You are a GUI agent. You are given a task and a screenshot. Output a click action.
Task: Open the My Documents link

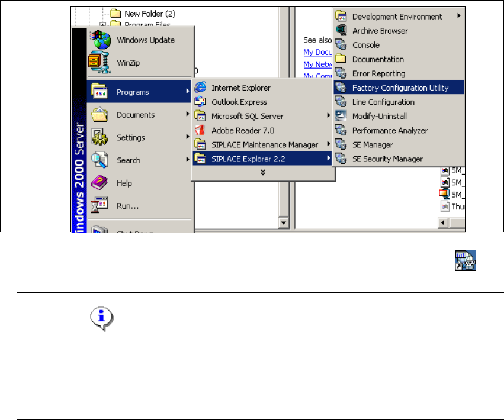click(x=317, y=52)
